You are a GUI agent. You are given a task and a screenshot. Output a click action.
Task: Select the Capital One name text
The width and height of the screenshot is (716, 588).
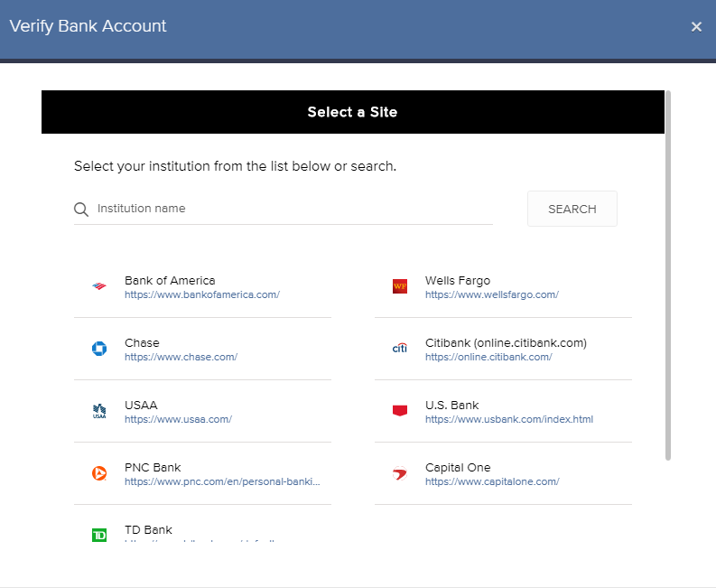458,468
